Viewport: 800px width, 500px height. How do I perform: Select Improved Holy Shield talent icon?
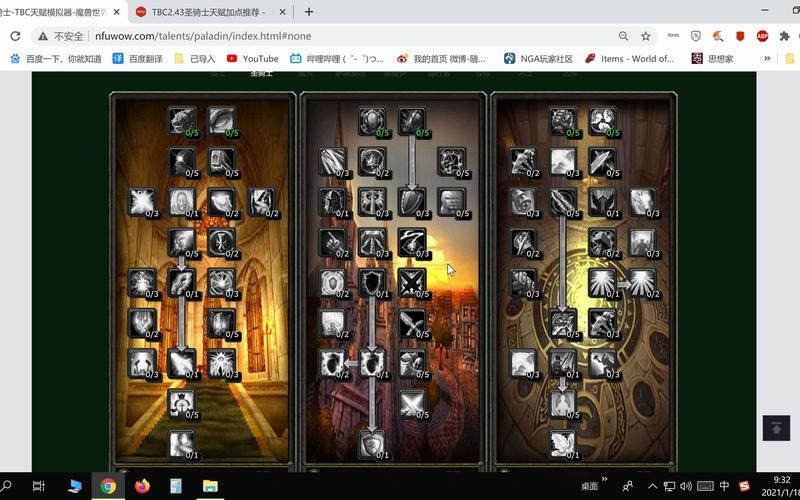[333, 362]
